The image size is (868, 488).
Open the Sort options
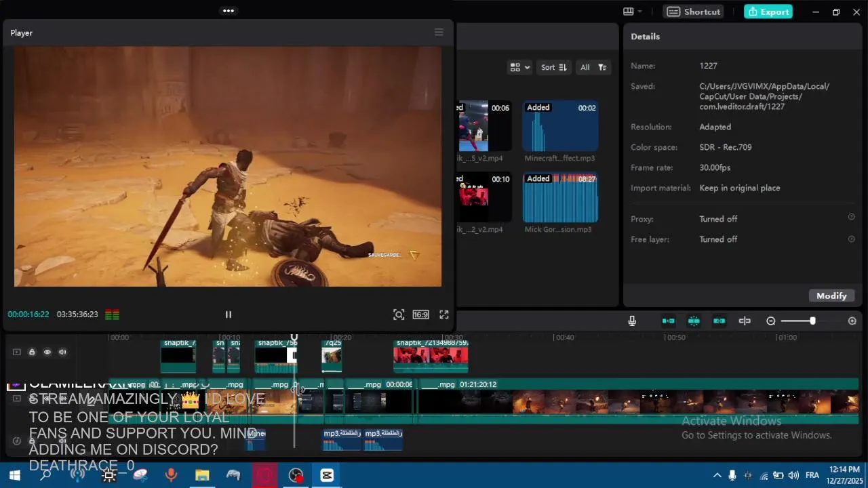(553, 67)
